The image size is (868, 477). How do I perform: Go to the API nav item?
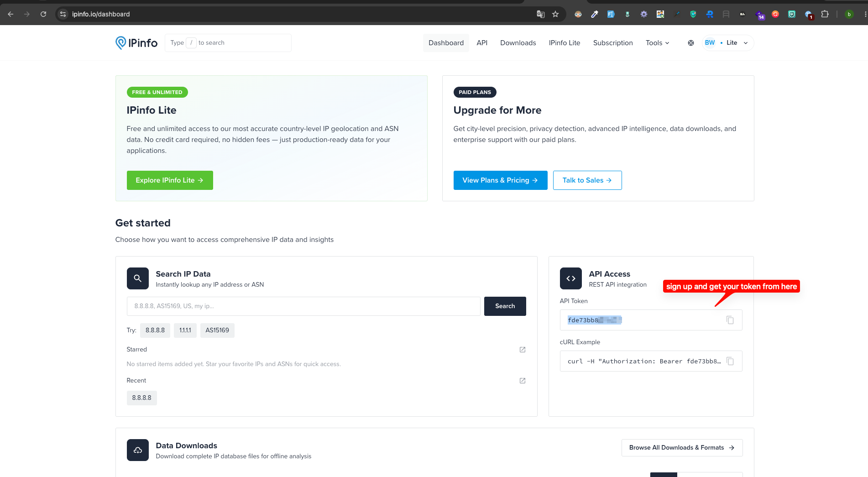point(482,43)
